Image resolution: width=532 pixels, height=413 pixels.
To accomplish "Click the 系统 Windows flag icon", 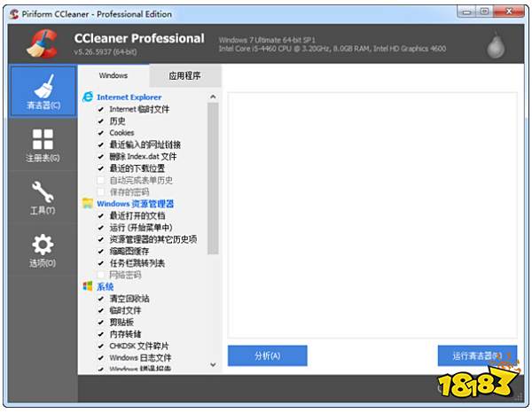I will 88,286.
